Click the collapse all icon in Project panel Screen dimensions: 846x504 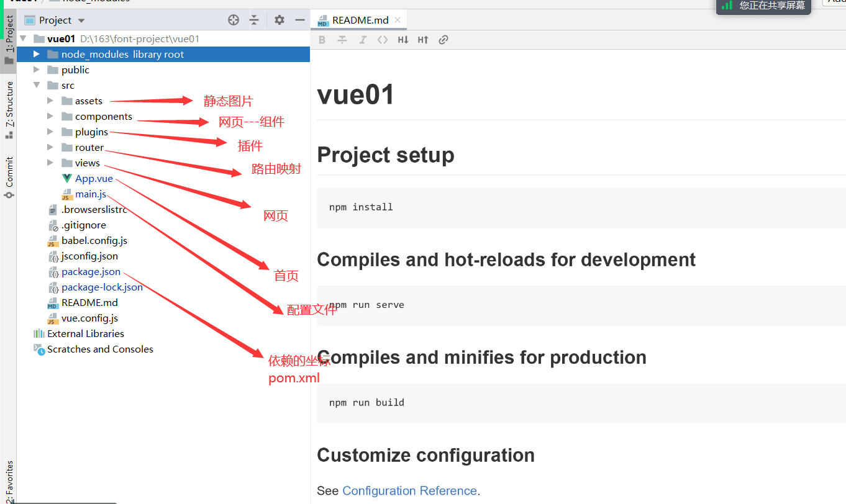[254, 20]
